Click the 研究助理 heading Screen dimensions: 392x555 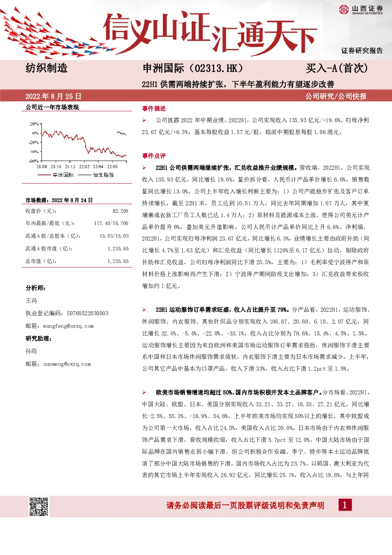(39, 339)
